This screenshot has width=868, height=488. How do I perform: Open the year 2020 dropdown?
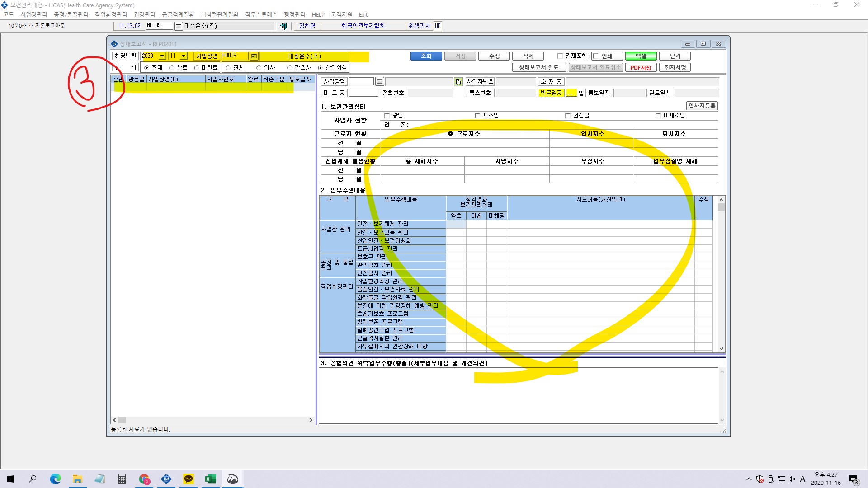click(x=162, y=56)
